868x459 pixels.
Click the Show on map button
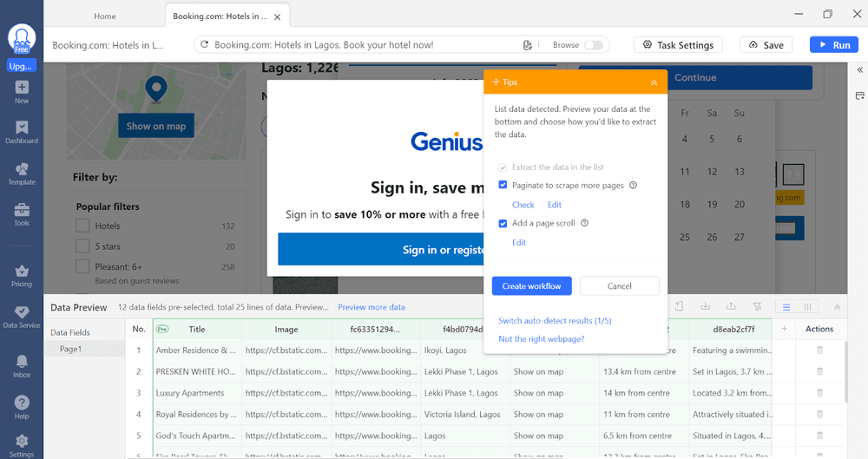(156, 126)
